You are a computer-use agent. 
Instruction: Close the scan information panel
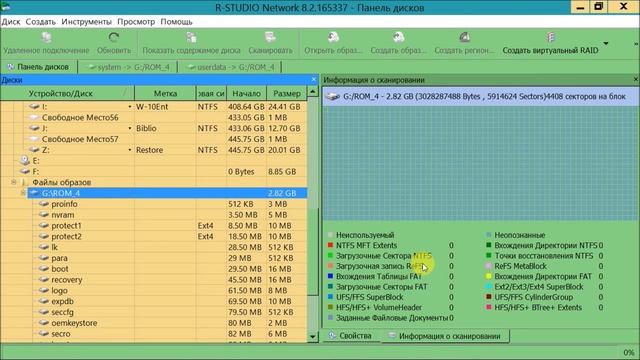pos(636,80)
